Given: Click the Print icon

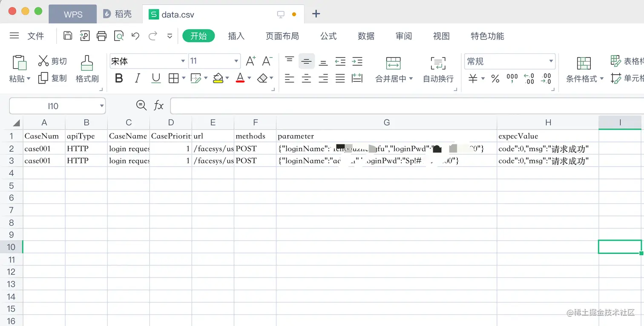Looking at the screenshot, I should click(x=101, y=36).
